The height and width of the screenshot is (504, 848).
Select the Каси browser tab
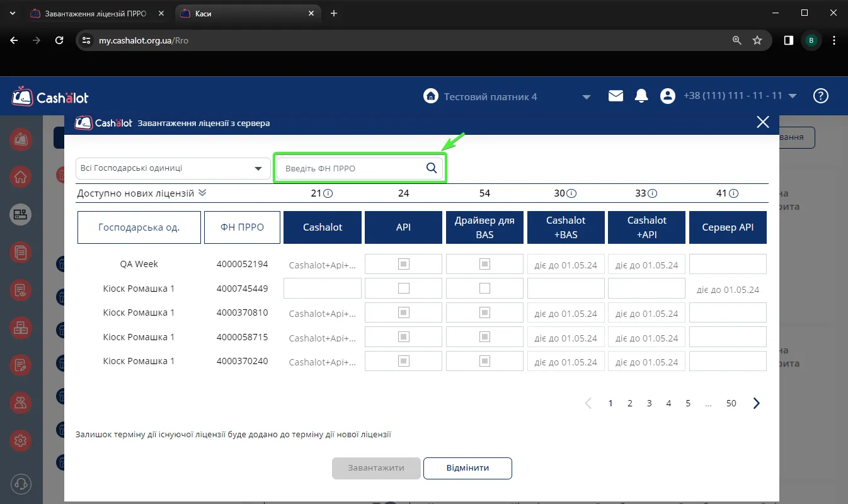[247, 13]
